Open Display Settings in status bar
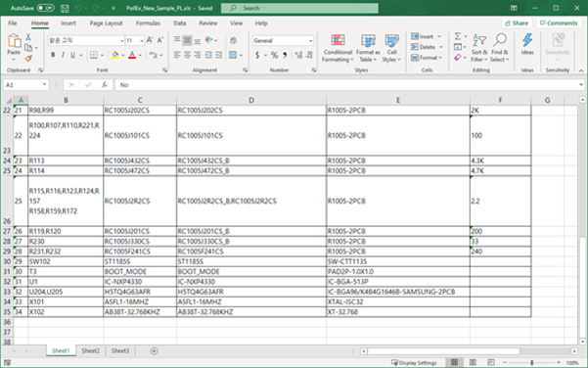The height and width of the screenshot is (368, 588). (414, 362)
